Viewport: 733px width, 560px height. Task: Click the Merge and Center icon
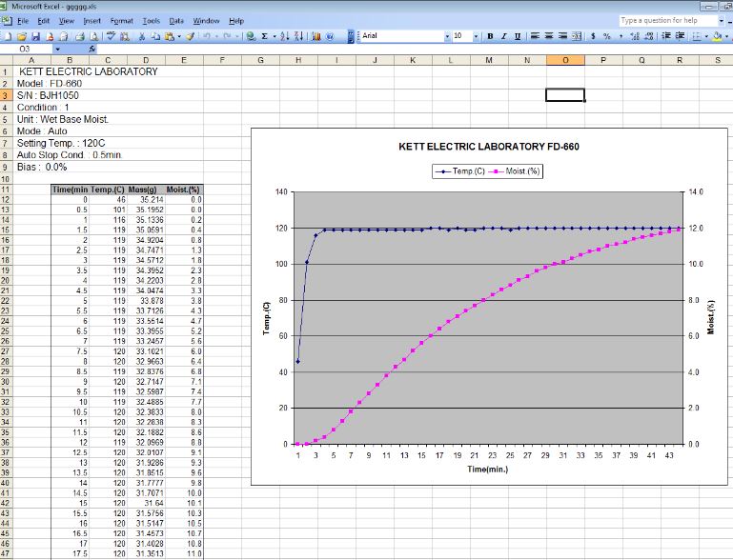coord(577,35)
